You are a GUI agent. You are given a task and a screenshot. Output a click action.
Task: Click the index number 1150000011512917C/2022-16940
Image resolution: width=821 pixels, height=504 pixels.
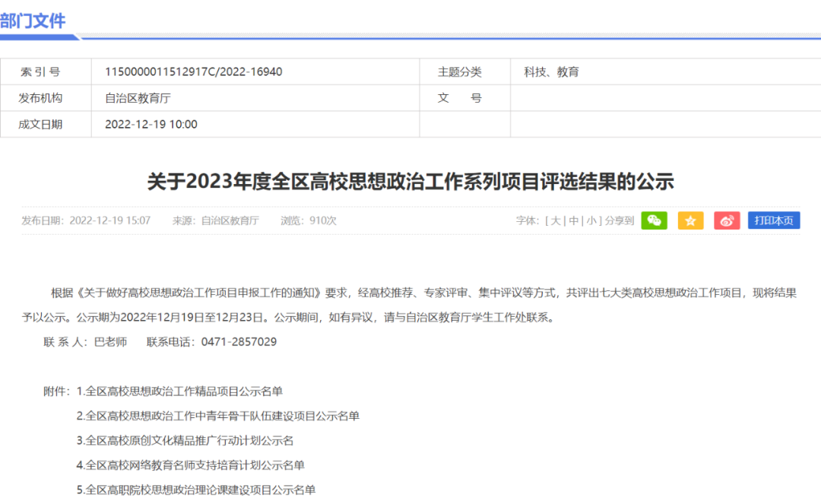(194, 71)
